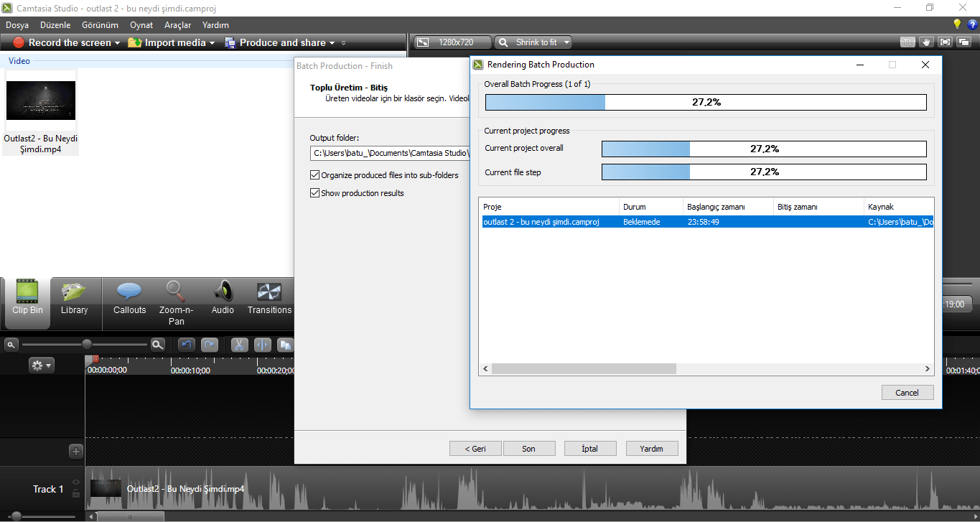Click the detach preview window icon

click(963, 42)
